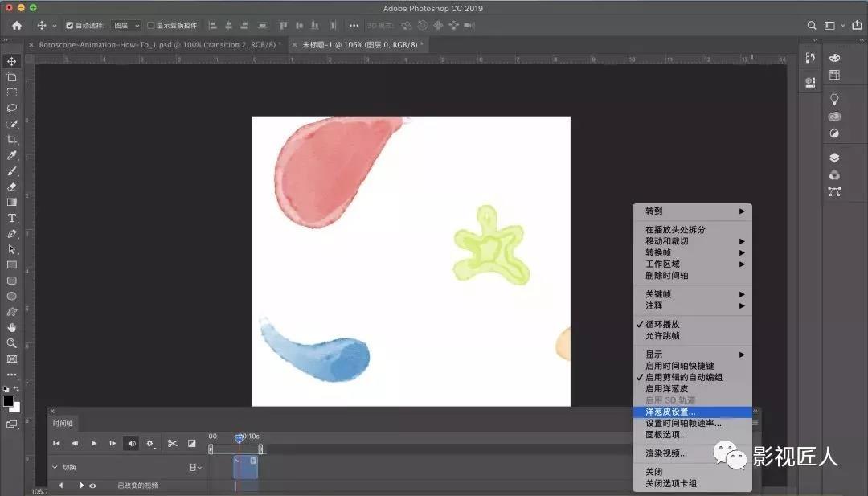Collapse the 切换 track in the timeline
Image resolution: width=868 pixels, height=496 pixels.
tap(55, 466)
